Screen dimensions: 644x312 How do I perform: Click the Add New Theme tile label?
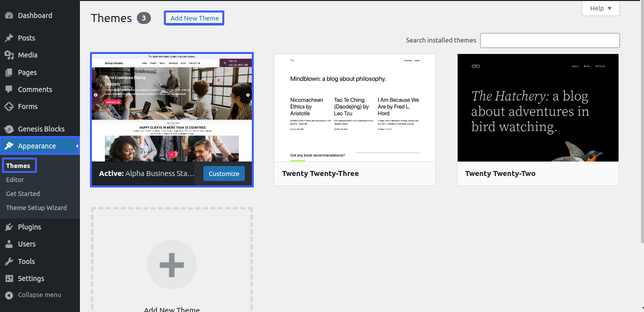(172, 309)
